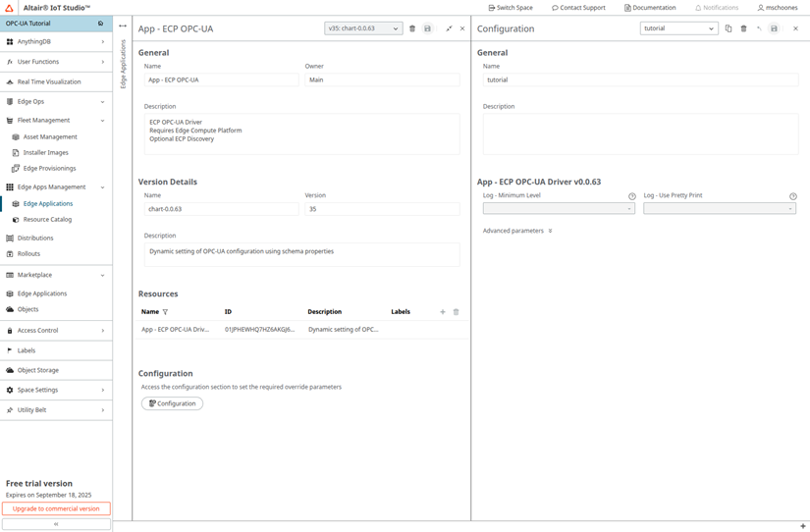The image size is (810, 532).
Task: Open Documentation link
Action: tap(650, 8)
